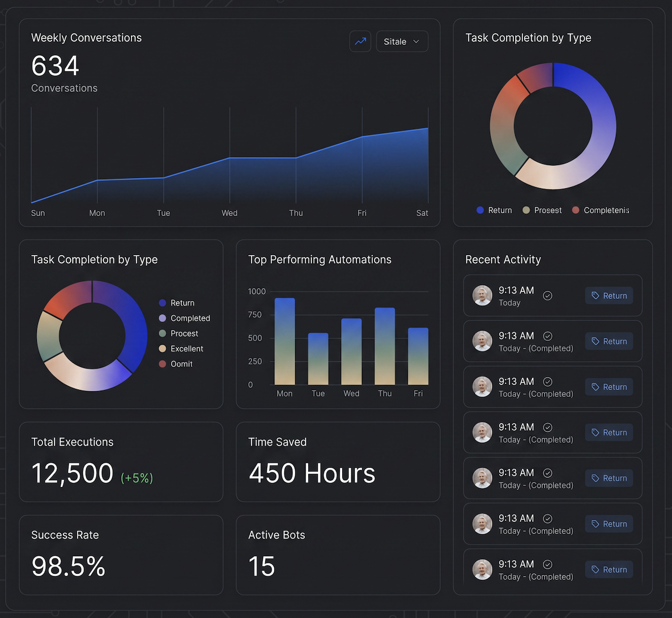Viewport: 672px width, 618px height.
Task: Click the green (+5%) change indicator
Action: [137, 478]
